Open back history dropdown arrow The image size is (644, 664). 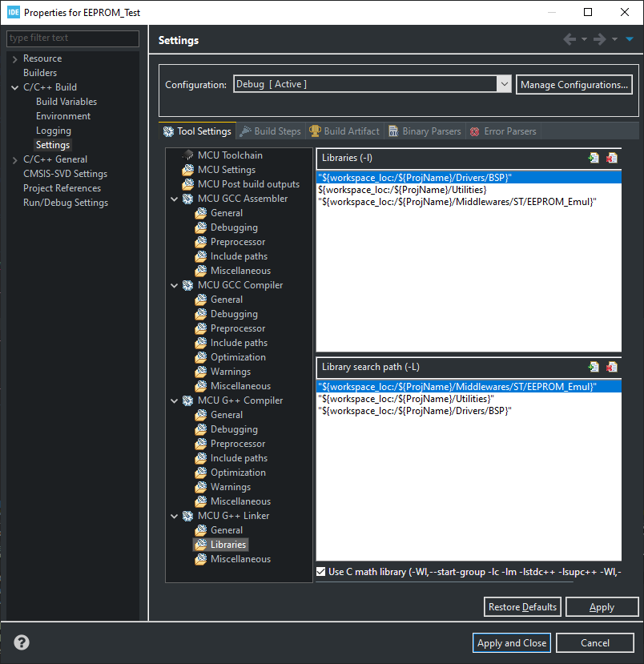(x=584, y=39)
